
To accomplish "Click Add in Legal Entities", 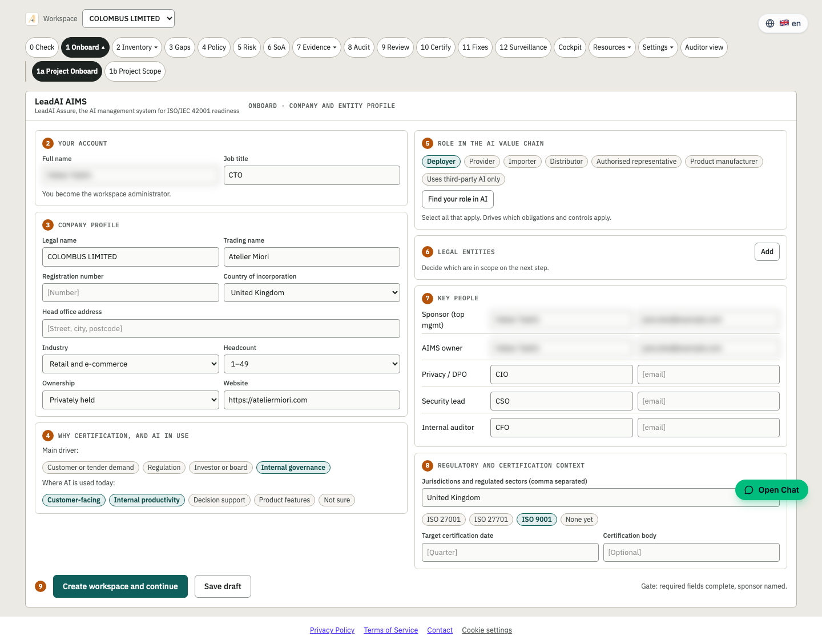I will (x=767, y=252).
